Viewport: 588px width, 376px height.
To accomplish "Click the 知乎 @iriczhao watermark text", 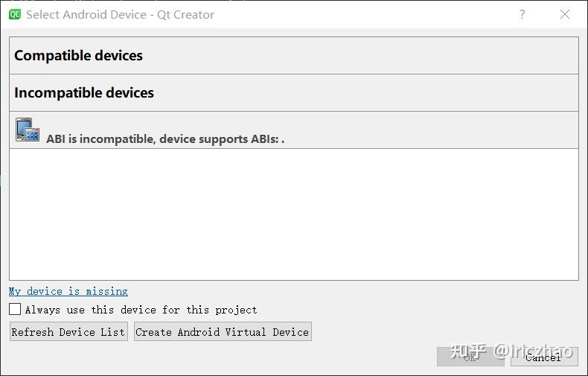I will tap(511, 351).
